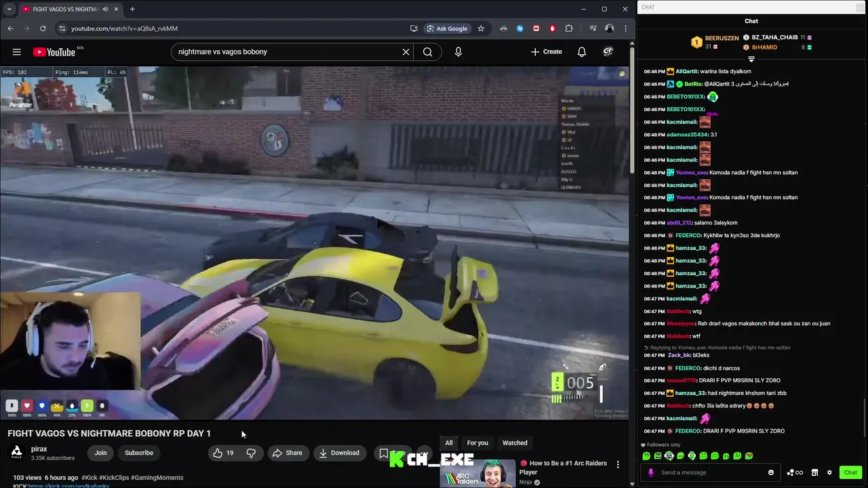This screenshot has width=868, height=488.
Task: Open How to Be a #1 Arc Raiders title
Action: pyautogui.click(x=563, y=468)
